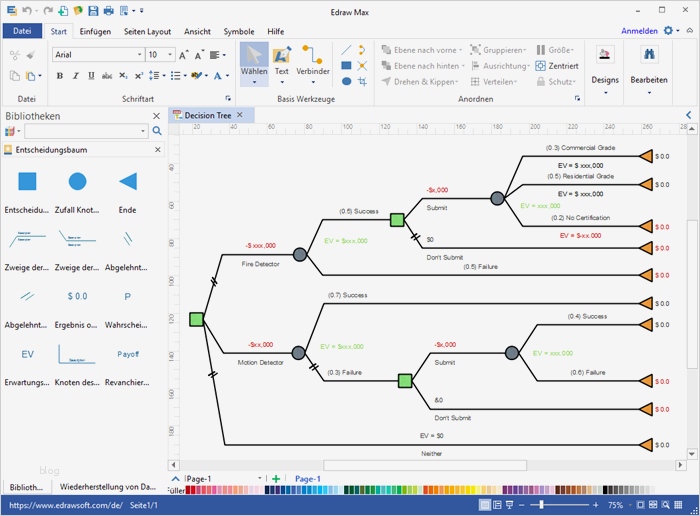700x516 pixels.
Task: Select the Entscheidungsknoten square shape
Action: (x=27, y=182)
